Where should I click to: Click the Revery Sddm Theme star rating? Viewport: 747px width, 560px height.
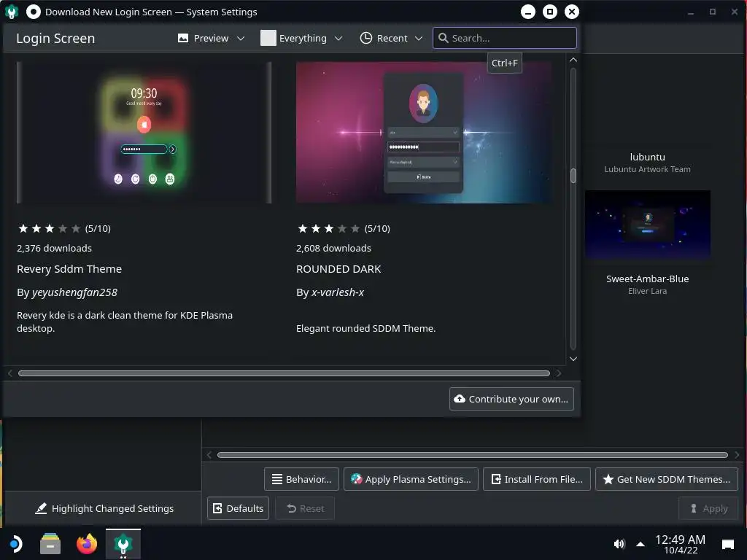49,228
